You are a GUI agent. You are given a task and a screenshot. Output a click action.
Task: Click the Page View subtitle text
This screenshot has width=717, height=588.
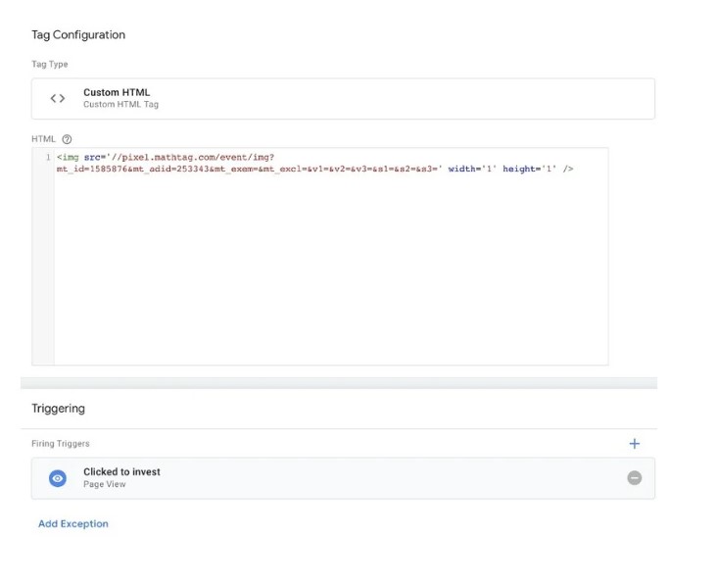click(104, 484)
